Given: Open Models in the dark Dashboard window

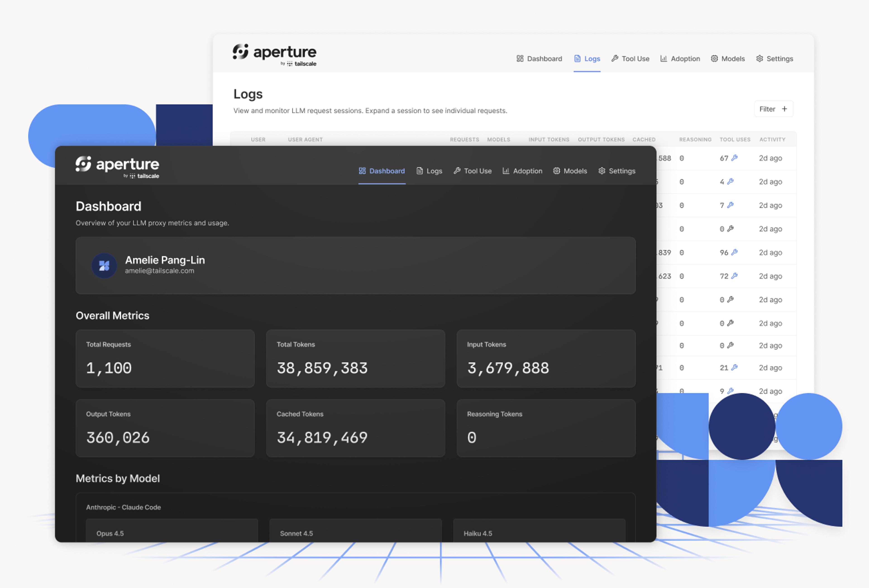Looking at the screenshot, I should (x=570, y=171).
